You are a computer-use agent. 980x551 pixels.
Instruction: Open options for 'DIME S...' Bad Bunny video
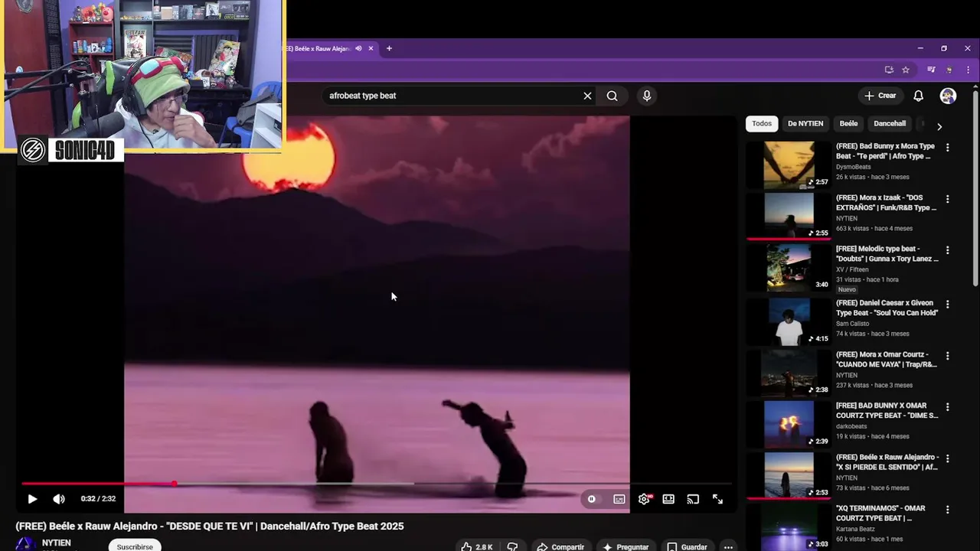click(x=947, y=407)
